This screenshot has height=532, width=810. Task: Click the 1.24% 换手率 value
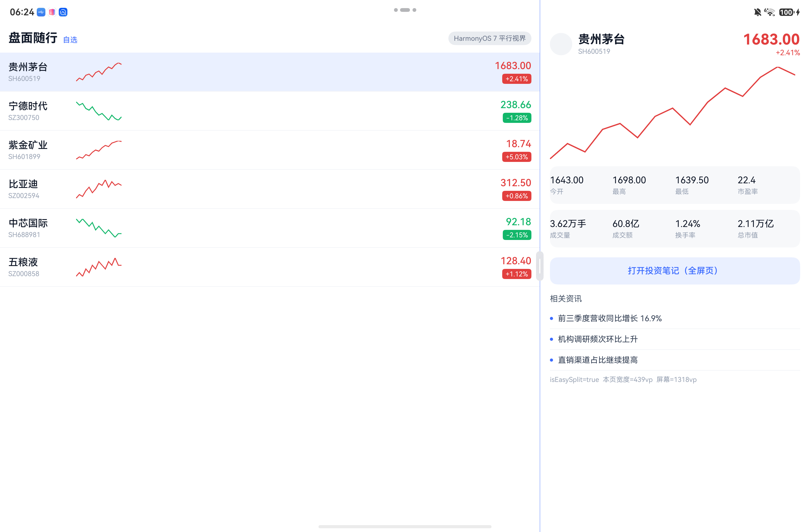[x=687, y=224]
